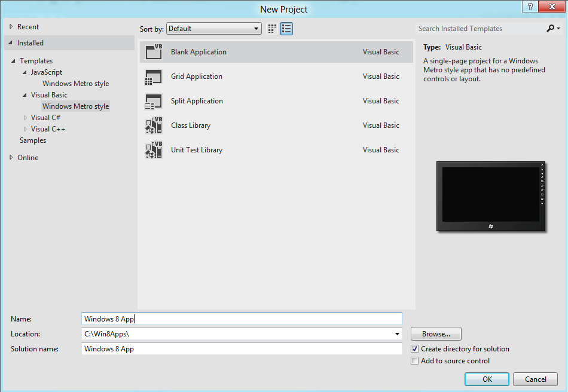Expand the Recent section
568x392 pixels.
pyautogui.click(x=11, y=26)
